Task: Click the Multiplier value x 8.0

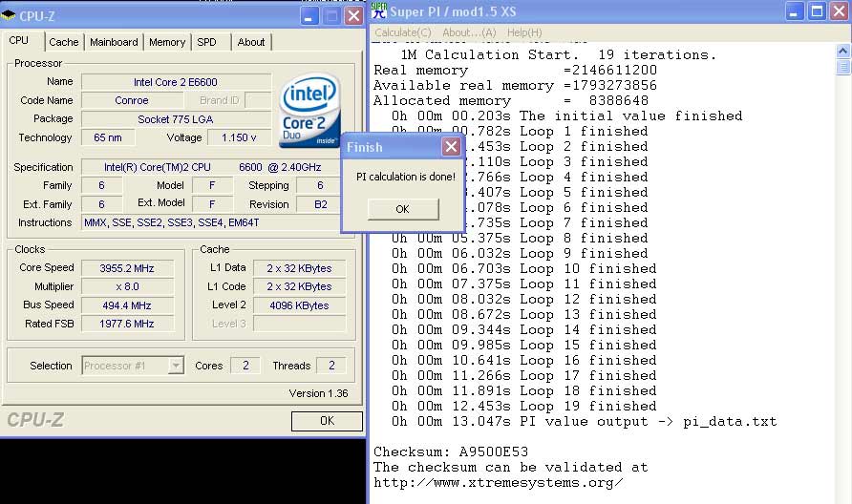Action: click(127, 286)
